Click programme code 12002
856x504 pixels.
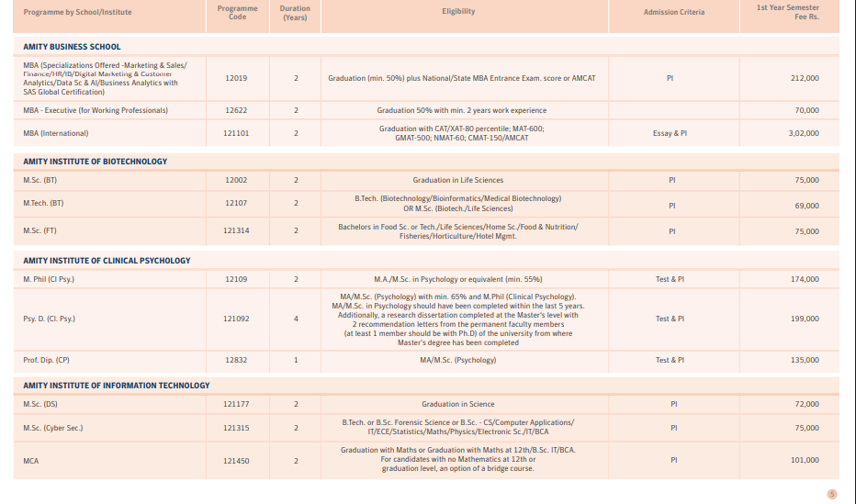tap(236, 180)
